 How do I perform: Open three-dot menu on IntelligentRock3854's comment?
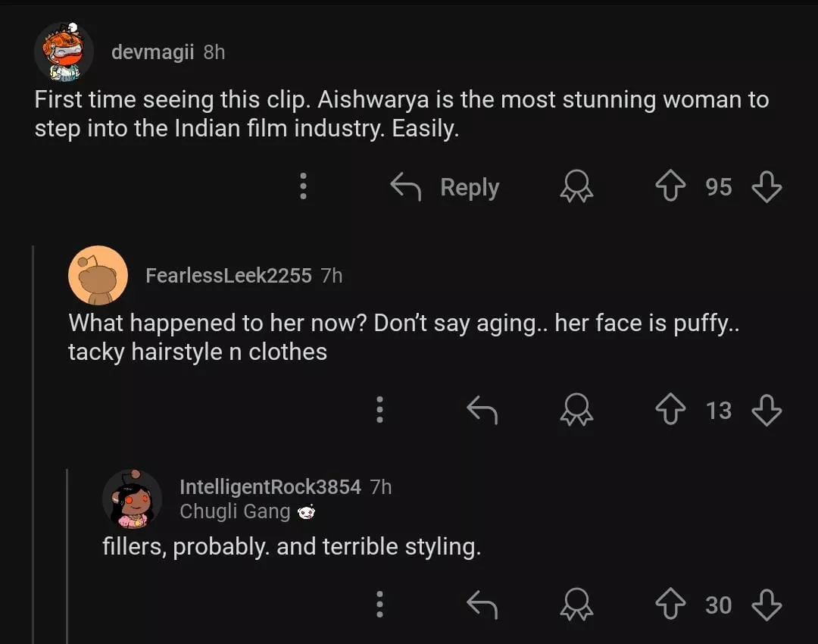point(380,605)
